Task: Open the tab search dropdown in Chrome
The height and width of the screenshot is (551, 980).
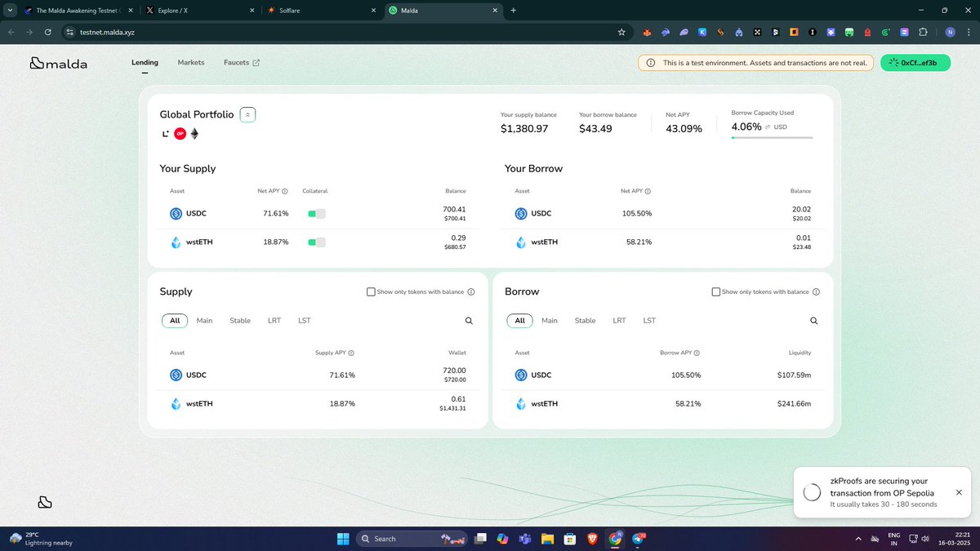Action: 9,11
